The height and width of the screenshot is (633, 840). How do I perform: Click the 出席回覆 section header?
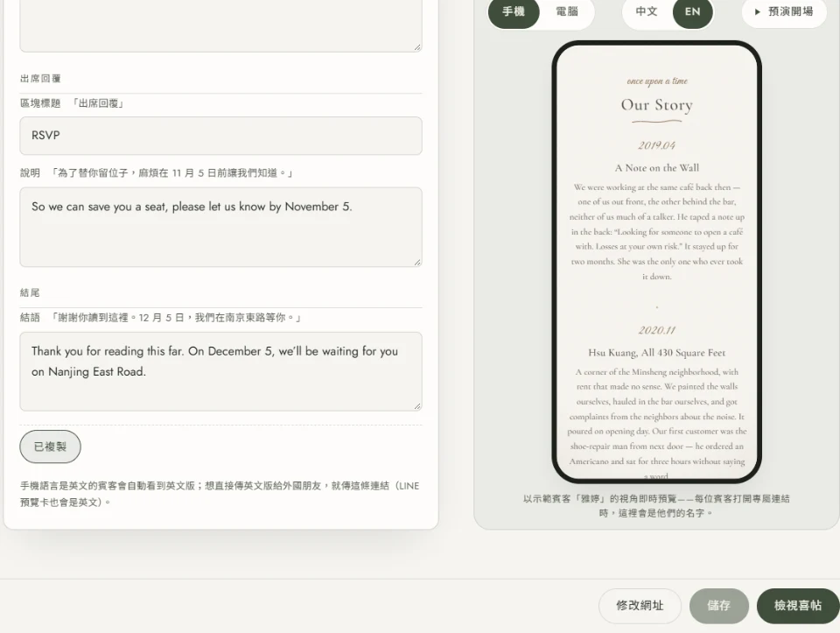[41, 79]
